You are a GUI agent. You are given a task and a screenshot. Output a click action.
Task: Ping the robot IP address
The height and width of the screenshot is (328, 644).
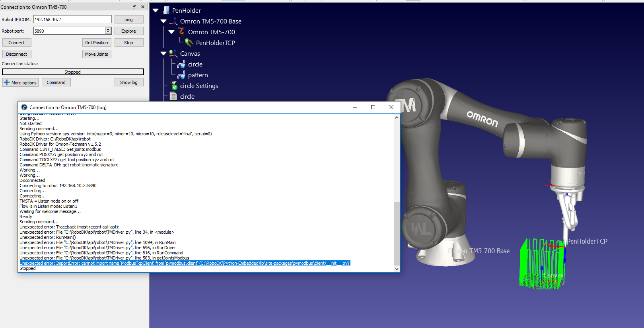[128, 20]
